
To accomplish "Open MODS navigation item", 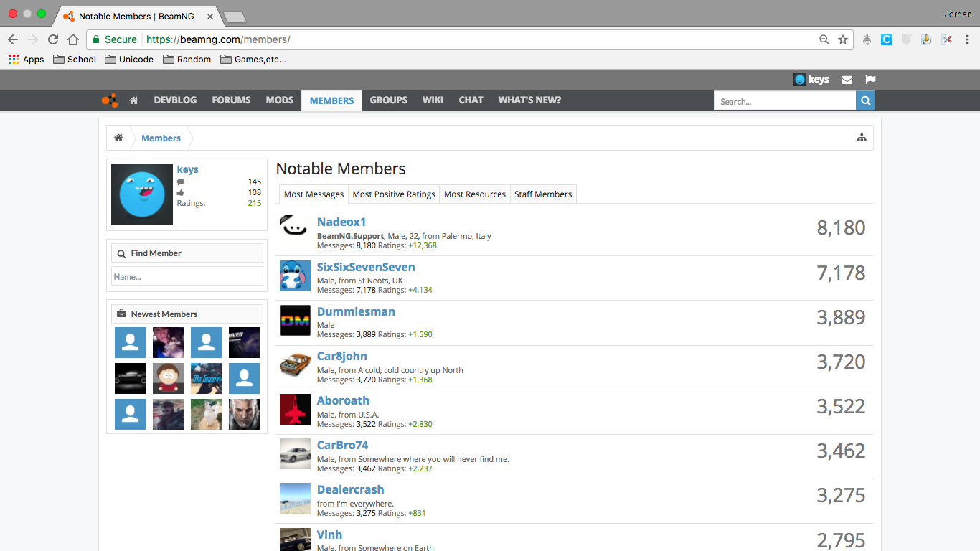I will pyautogui.click(x=280, y=100).
